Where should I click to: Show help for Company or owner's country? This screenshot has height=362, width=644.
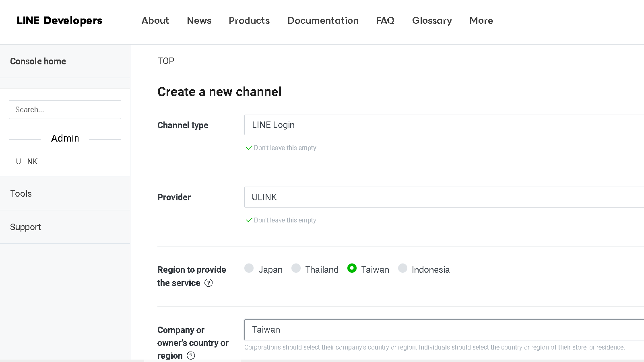191,356
